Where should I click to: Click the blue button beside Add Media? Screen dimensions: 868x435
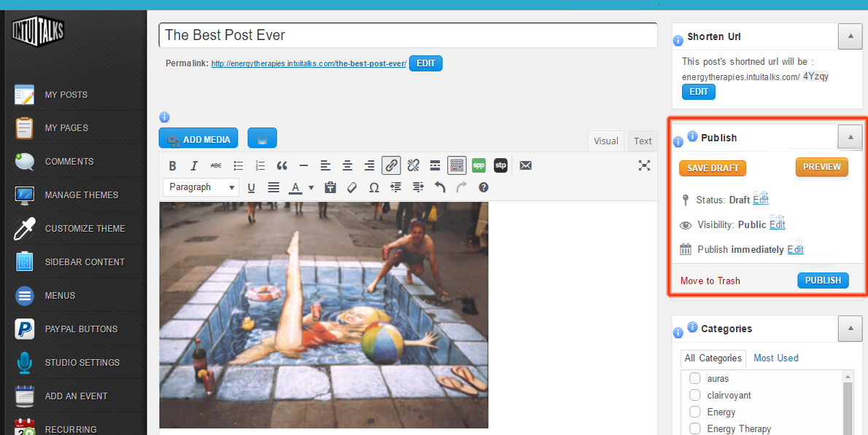click(263, 138)
